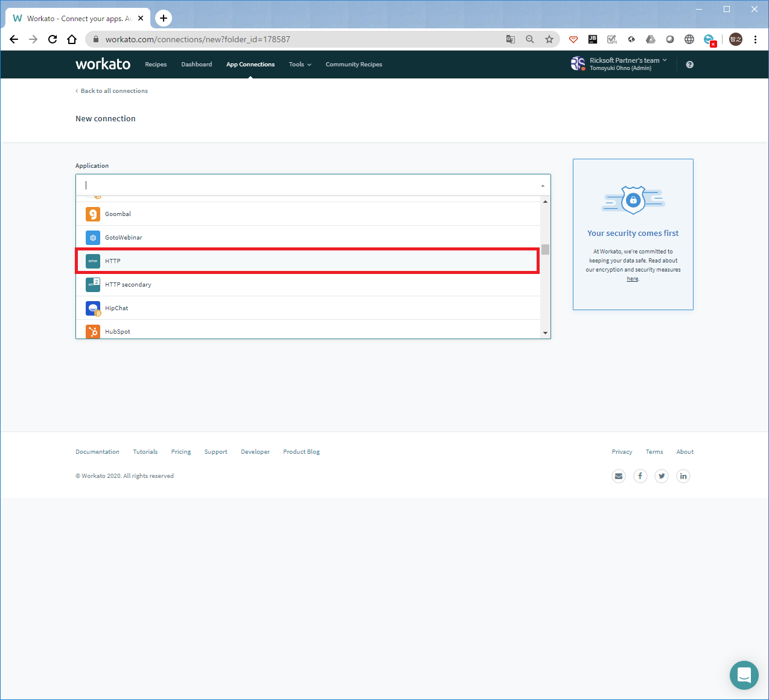
Task: Open the Documentation footer link
Action: tap(97, 452)
